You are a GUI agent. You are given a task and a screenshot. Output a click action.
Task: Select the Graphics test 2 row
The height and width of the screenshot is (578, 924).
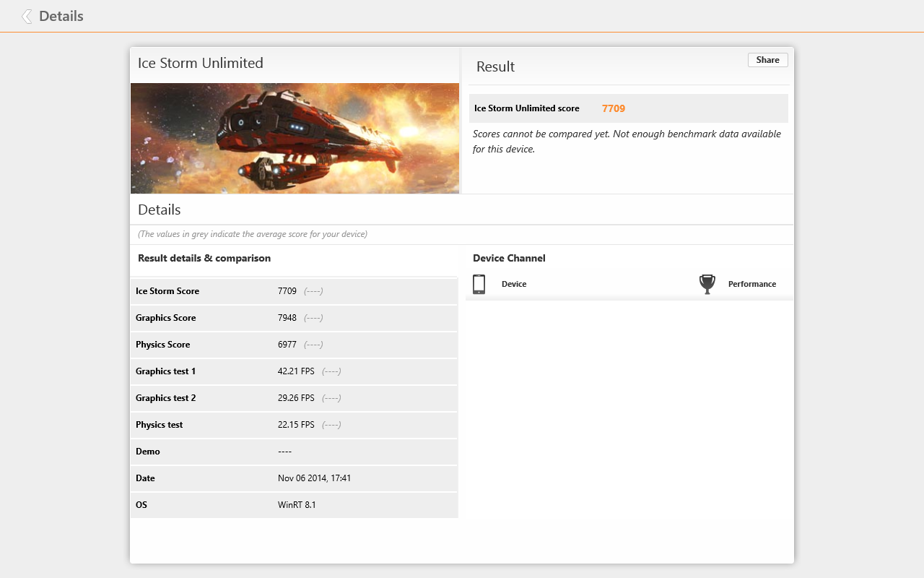point(294,398)
